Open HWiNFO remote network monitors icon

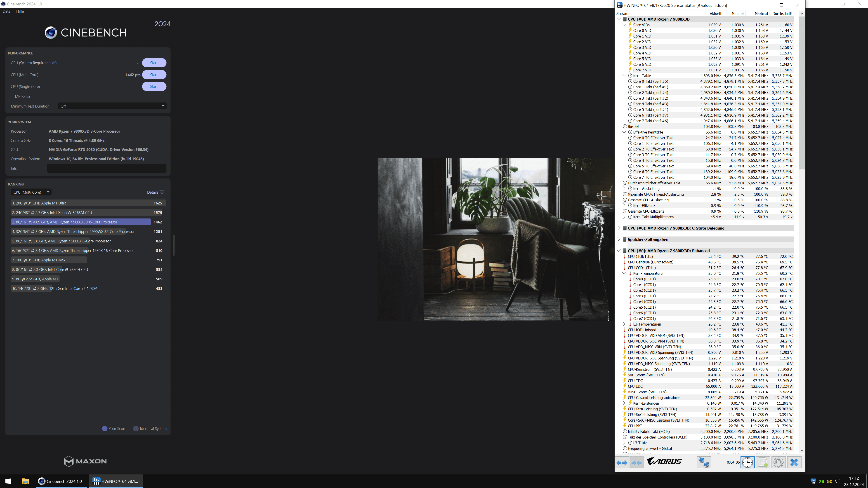coord(704,462)
